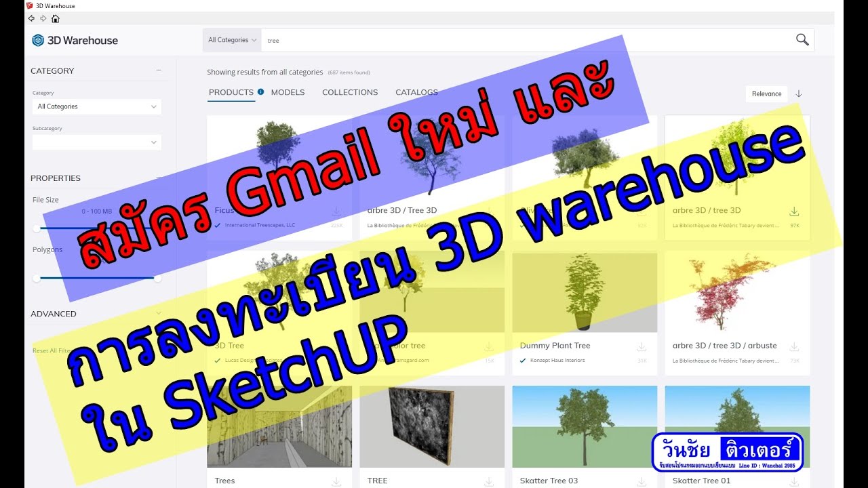Viewport: 868px width, 488px height.
Task: Open the Konzept Haus Interiors author link
Action: 557,361
